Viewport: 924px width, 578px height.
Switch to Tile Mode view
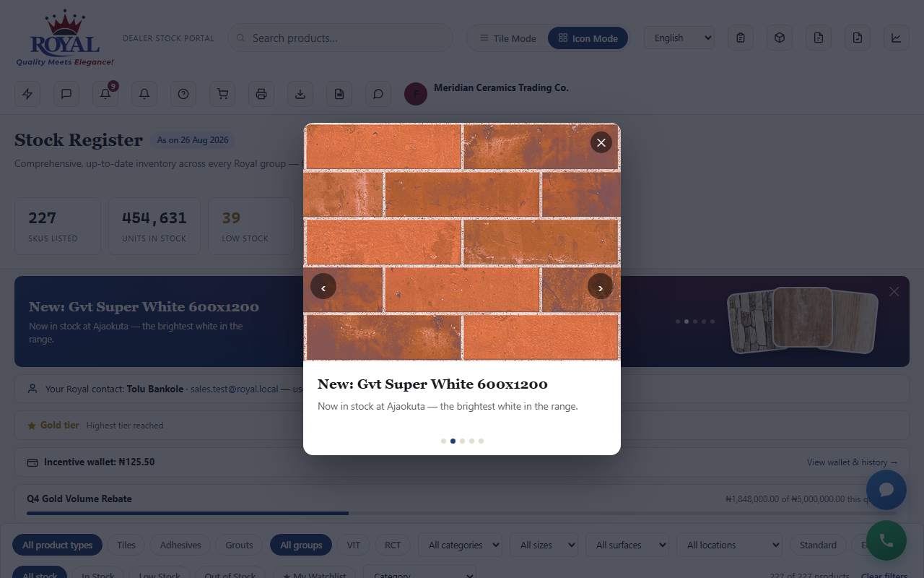tap(508, 38)
